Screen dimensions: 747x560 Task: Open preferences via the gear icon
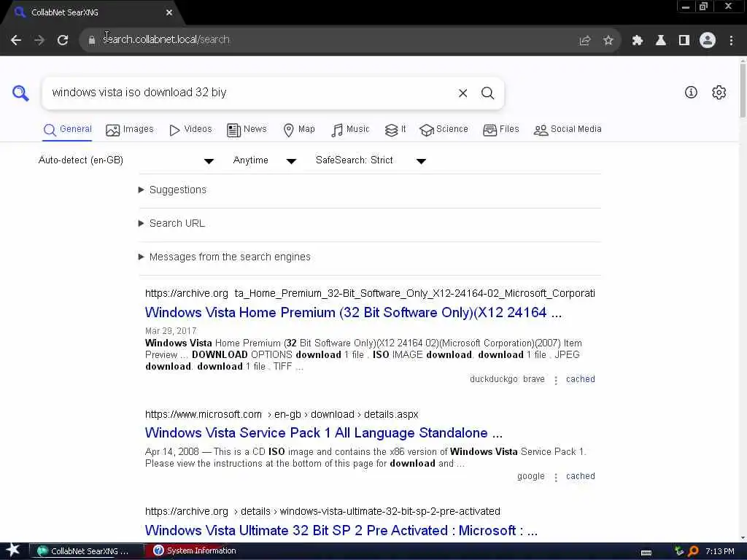[x=719, y=93]
